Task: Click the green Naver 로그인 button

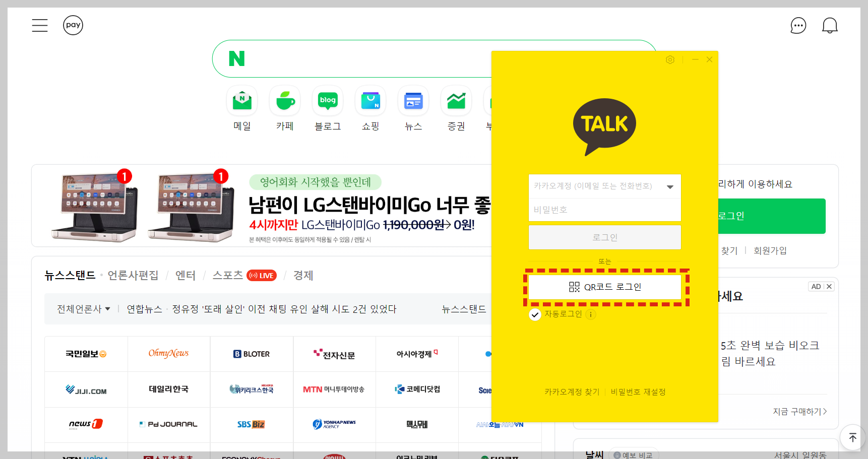Action: [x=771, y=216]
